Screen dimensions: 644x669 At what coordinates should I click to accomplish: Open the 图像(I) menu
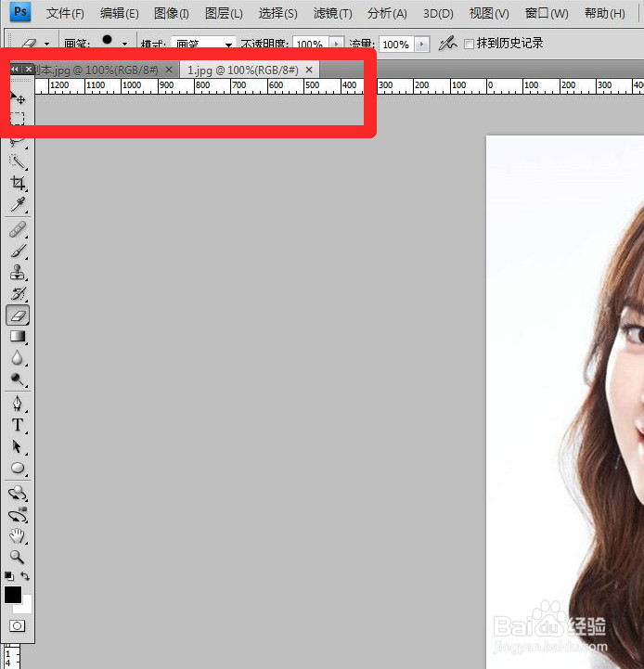(171, 13)
